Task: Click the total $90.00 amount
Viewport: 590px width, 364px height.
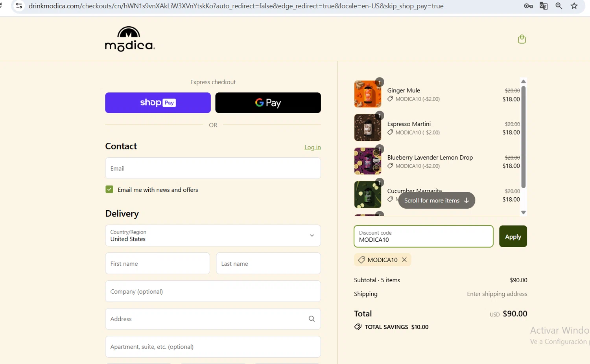Action: point(515,314)
